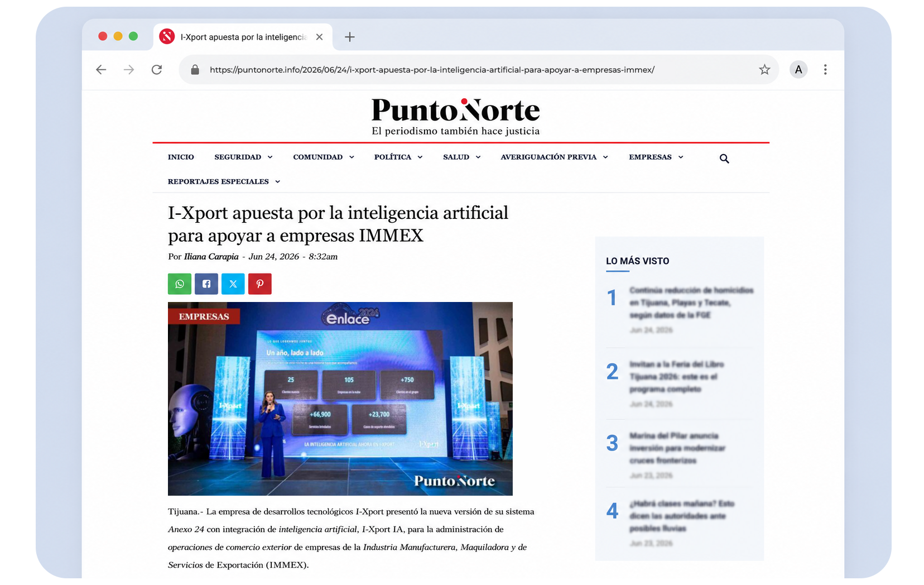
Task: Share the article on X
Action: [233, 284]
